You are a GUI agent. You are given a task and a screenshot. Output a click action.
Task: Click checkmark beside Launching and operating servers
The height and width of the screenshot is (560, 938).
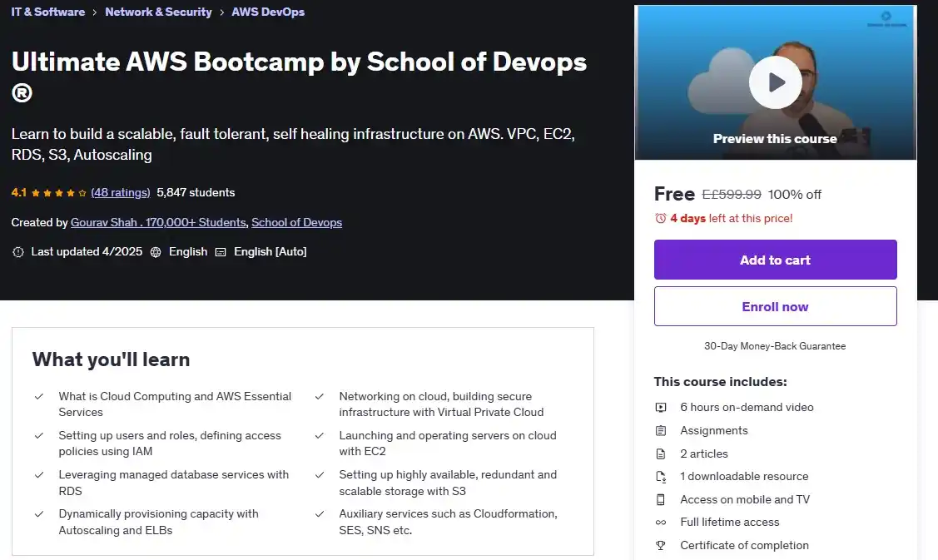[x=320, y=435]
